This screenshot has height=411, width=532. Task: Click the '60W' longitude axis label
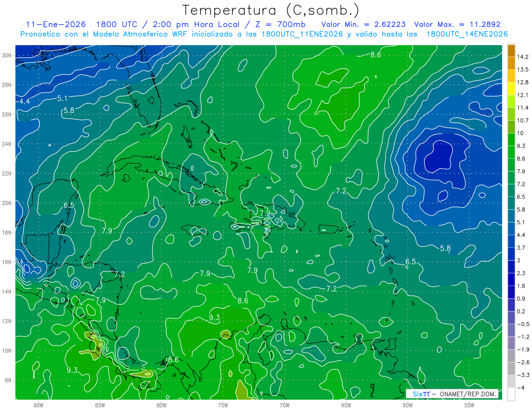coord(408,405)
